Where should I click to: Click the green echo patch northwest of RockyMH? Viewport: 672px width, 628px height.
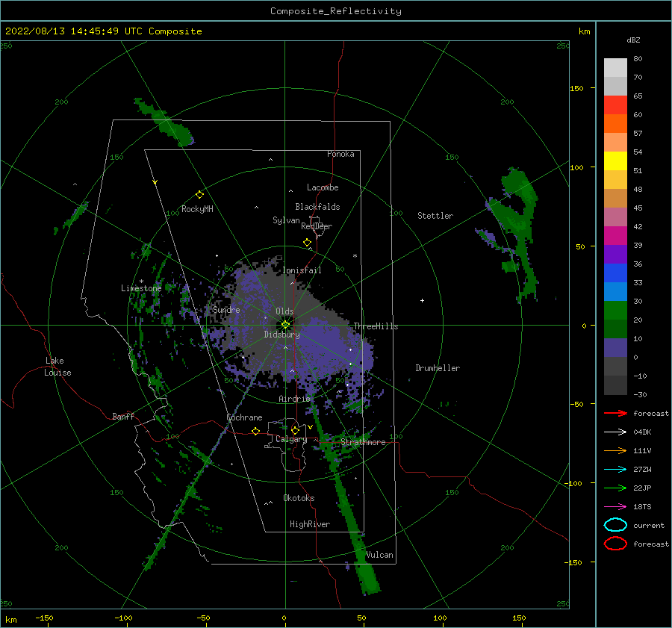click(165, 122)
